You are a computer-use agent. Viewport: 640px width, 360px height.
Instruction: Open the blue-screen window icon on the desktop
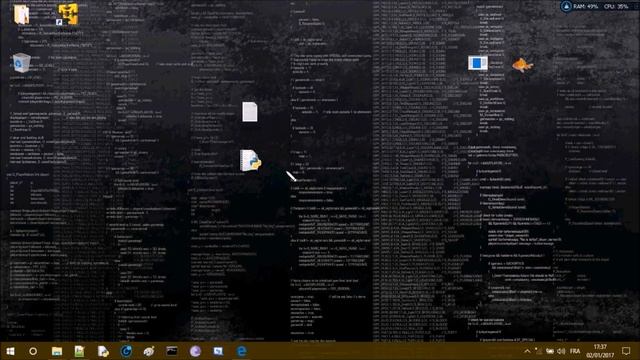pyautogui.click(x=478, y=63)
